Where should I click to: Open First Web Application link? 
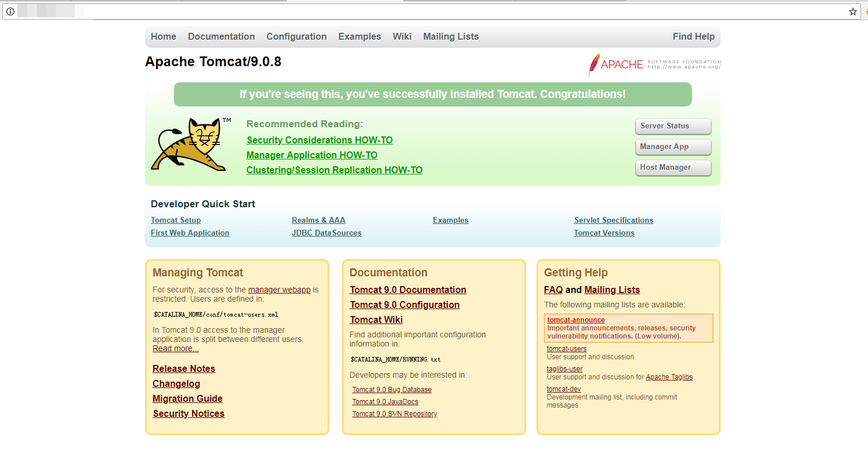tap(190, 233)
